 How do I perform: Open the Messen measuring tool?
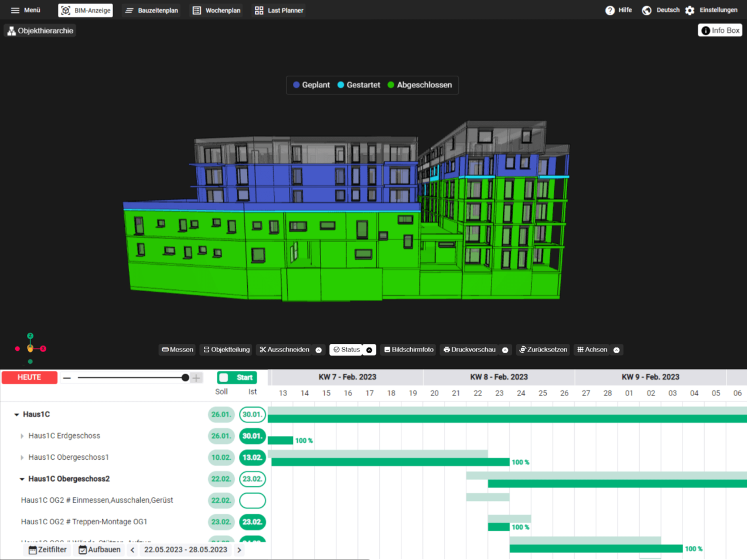[x=178, y=350]
